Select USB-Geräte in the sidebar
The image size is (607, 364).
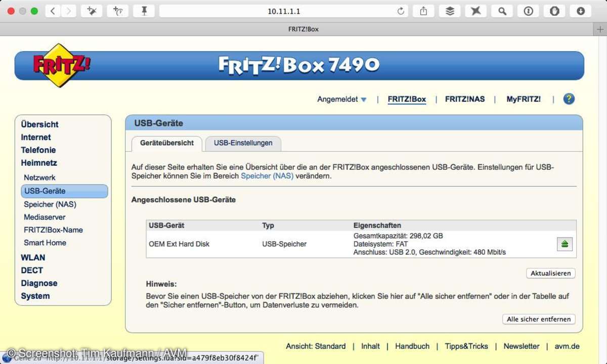click(x=64, y=191)
